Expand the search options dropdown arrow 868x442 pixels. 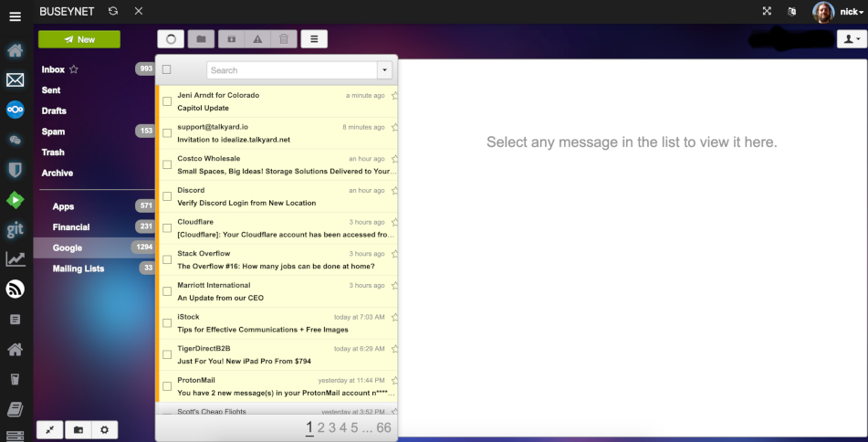click(x=384, y=70)
